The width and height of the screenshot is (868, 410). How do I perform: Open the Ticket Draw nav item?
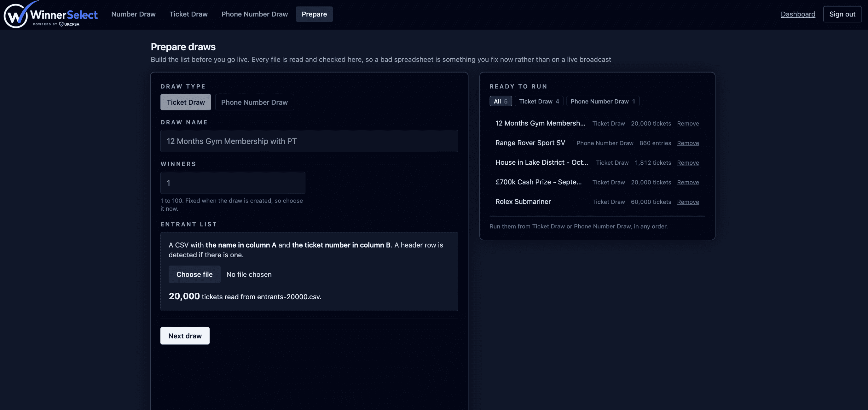pos(188,14)
